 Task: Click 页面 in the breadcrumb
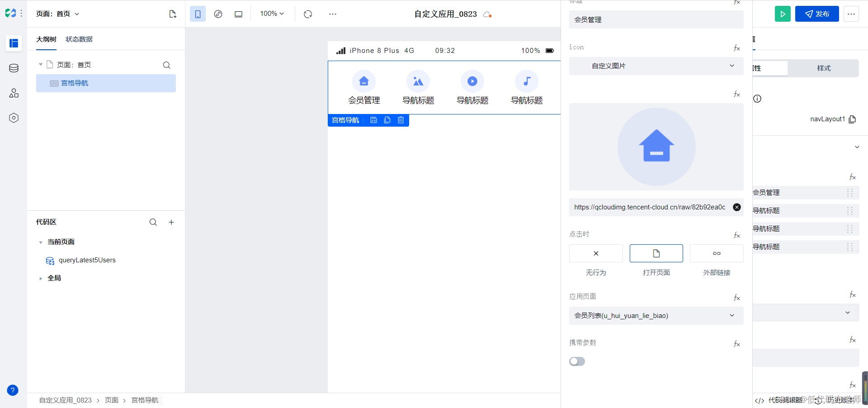[112, 400]
